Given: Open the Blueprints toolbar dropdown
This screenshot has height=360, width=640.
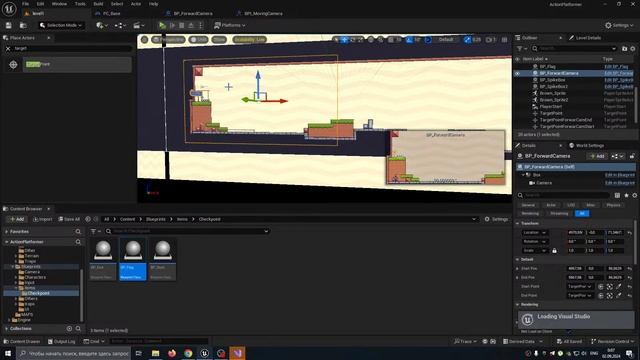Looking at the screenshot, I should (120, 25).
